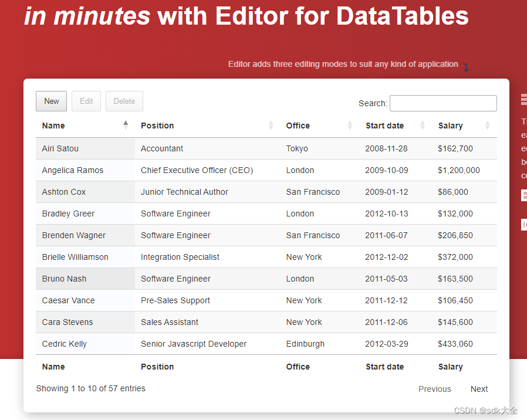Screen dimensions: 527x420
Task: Select the Brielle Williamson name cell
Action: pyautogui.click(x=85, y=257)
